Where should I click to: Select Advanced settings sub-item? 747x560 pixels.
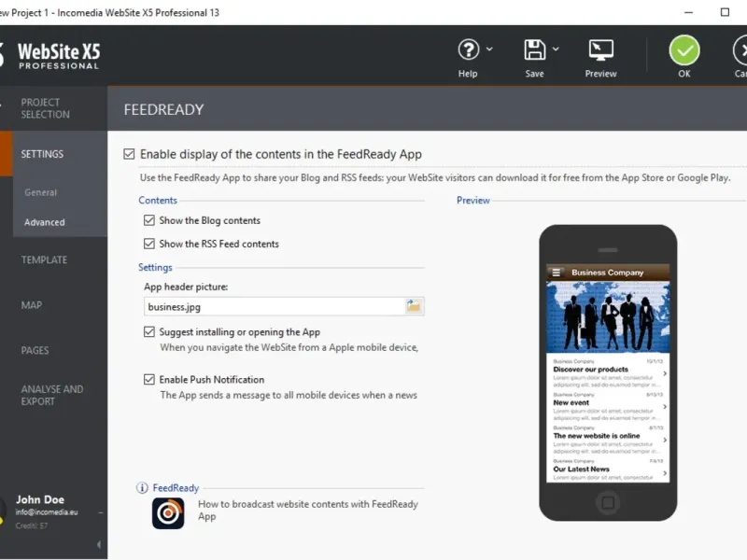pos(44,222)
